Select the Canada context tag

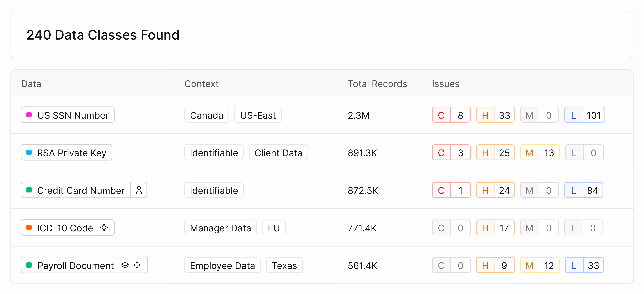point(207,115)
